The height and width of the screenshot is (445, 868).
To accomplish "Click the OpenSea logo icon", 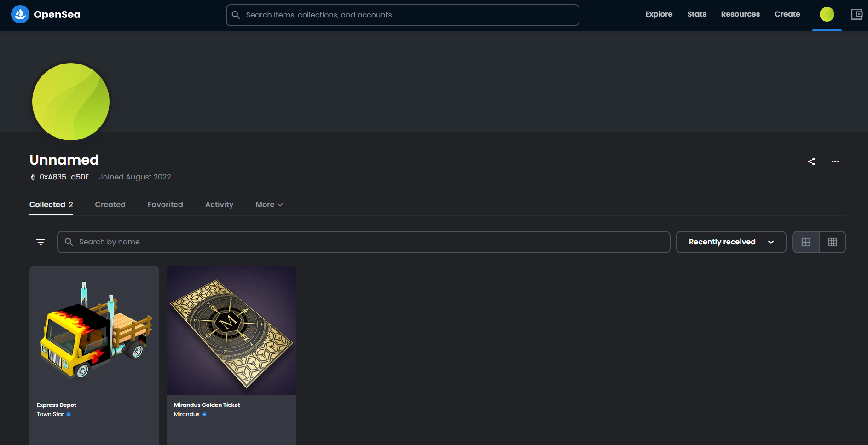I will point(20,14).
